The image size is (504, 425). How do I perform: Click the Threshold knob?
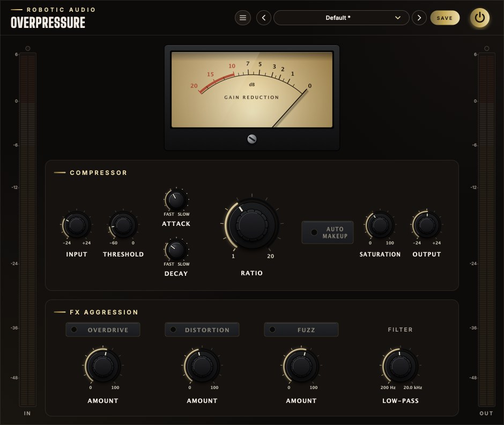pyautogui.click(x=123, y=225)
